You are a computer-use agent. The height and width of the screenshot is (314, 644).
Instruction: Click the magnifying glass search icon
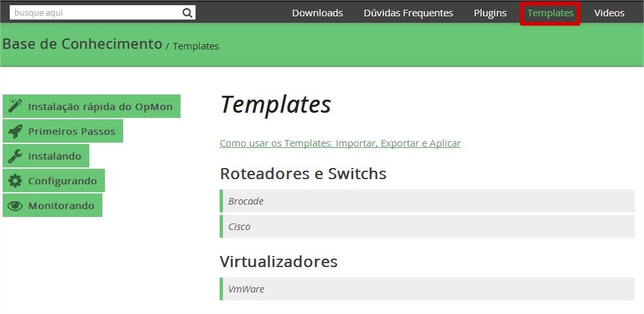[x=187, y=12]
